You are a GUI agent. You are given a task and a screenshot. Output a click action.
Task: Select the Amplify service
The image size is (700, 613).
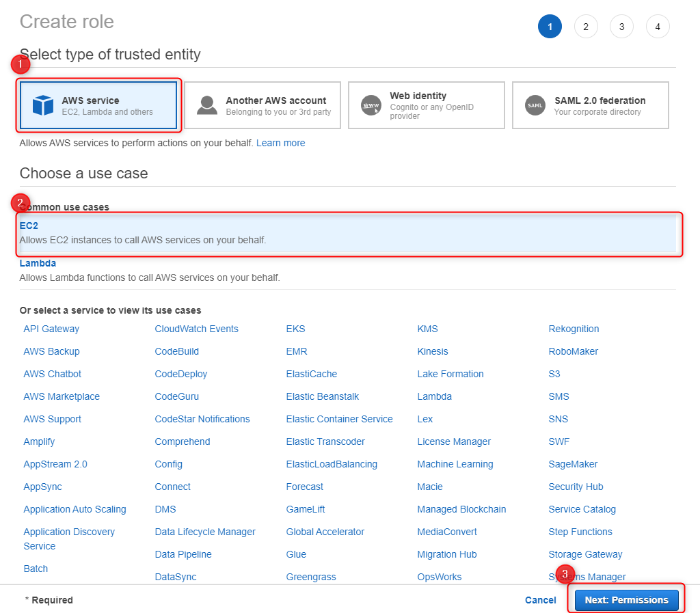39,441
